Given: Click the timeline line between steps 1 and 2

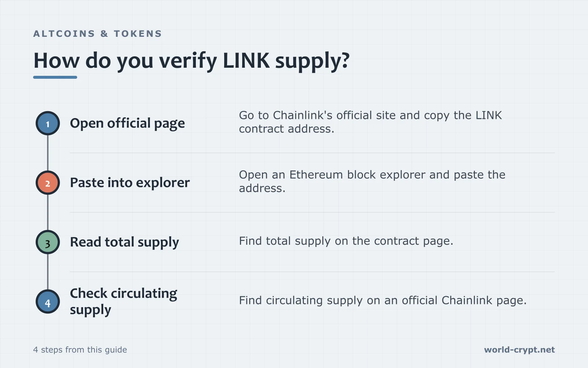Looking at the screenshot, I should [x=48, y=153].
